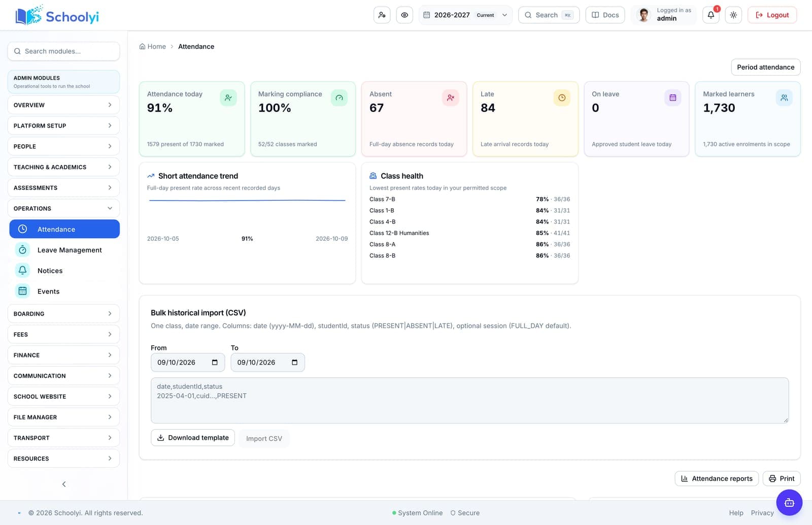Open the notifications bell
812x525 pixels.
711,15
